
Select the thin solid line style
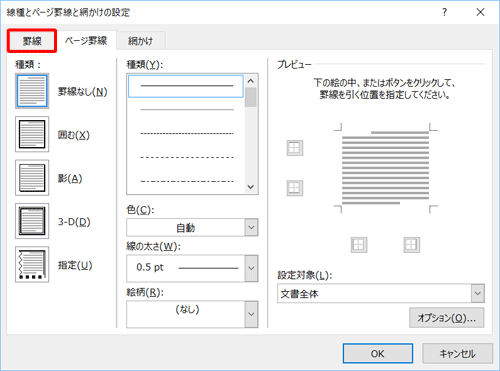[186, 109]
